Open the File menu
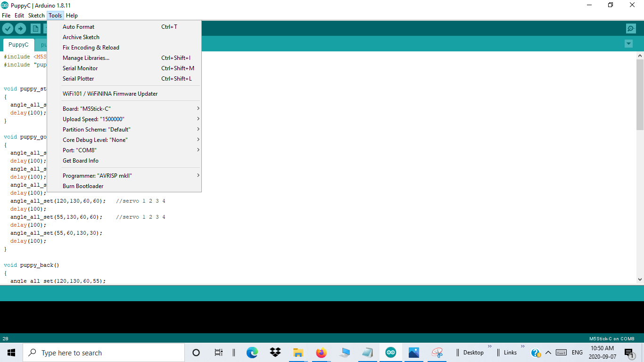 point(6,16)
